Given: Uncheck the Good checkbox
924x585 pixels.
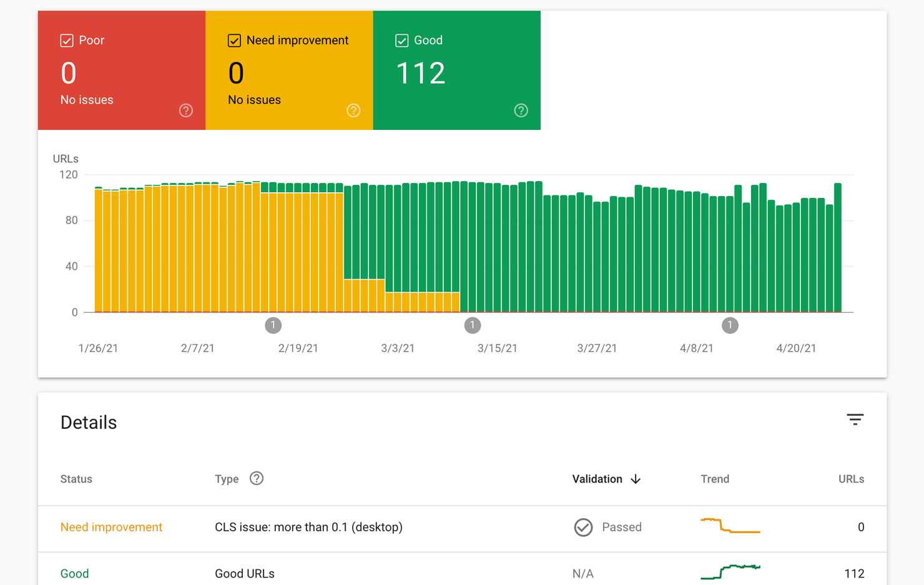Looking at the screenshot, I should 401,40.
